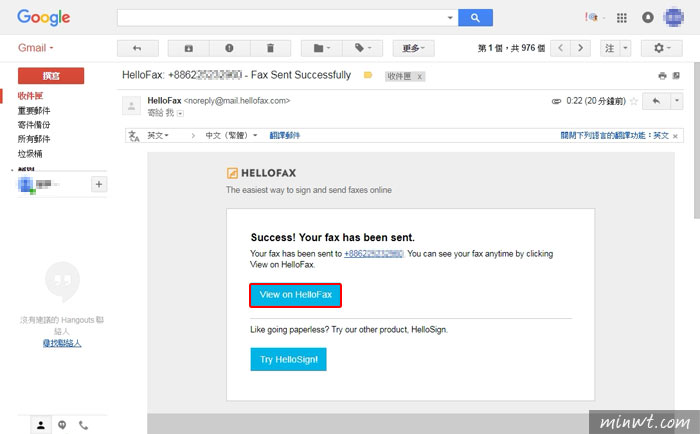Screen dimensions: 700x434
Task: Expand the input tools dropdown arrow
Action: [x=625, y=48]
